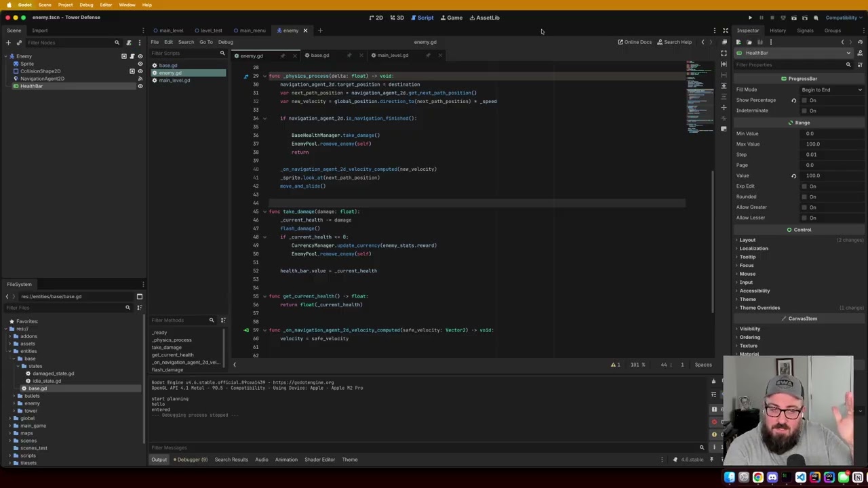Open the Game workspace
The width and height of the screenshot is (868, 488).
click(x=451, y=18)
